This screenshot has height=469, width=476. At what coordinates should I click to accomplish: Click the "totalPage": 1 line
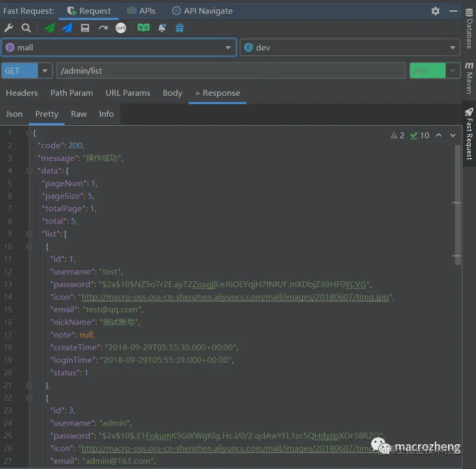pos(69,209)
